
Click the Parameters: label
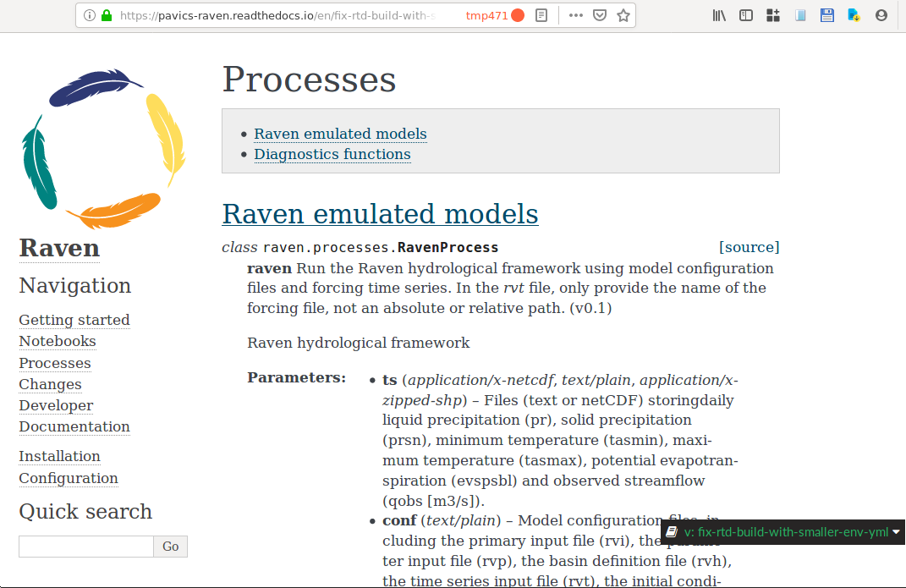296,377
